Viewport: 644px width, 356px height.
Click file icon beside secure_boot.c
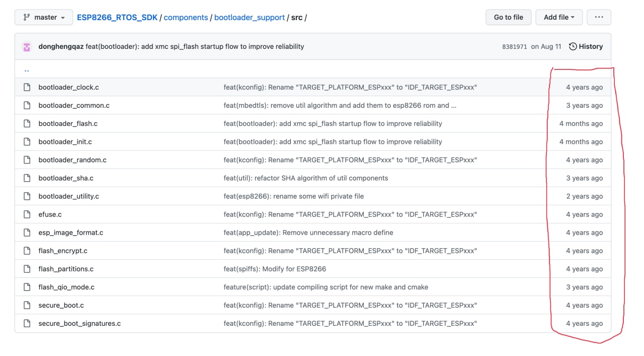(27, 305)
